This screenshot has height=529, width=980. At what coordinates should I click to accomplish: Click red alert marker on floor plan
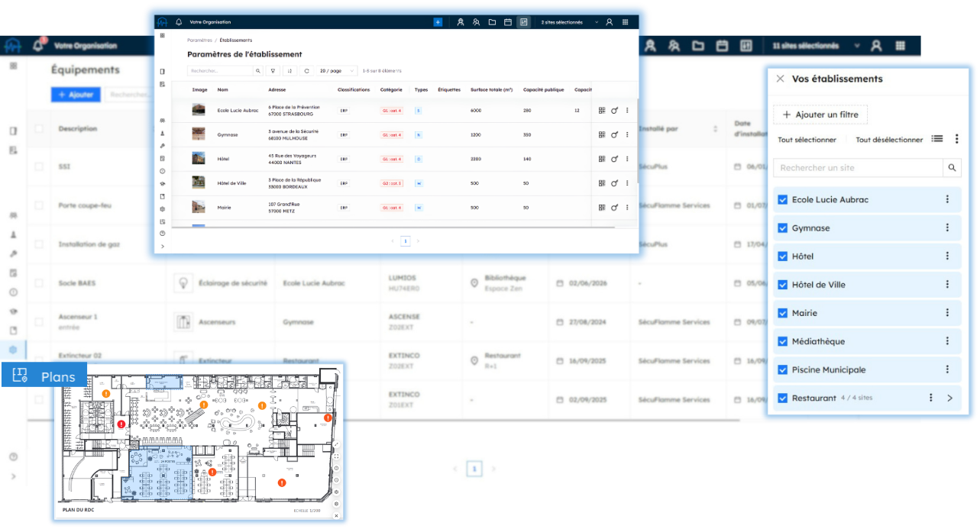(x=121, y=424)
